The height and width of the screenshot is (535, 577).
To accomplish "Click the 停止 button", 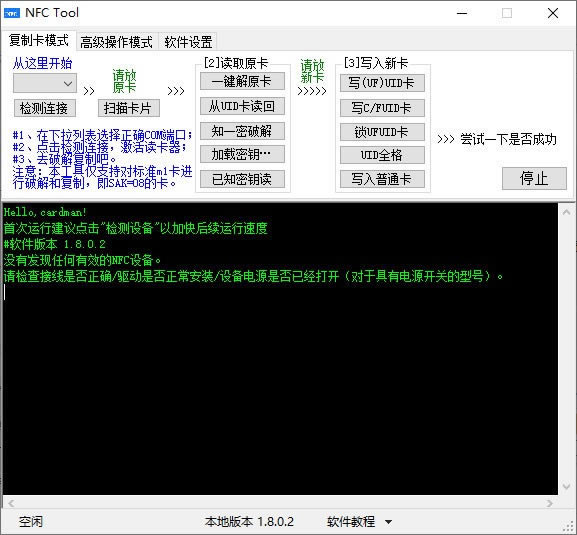I will point(534,179).
